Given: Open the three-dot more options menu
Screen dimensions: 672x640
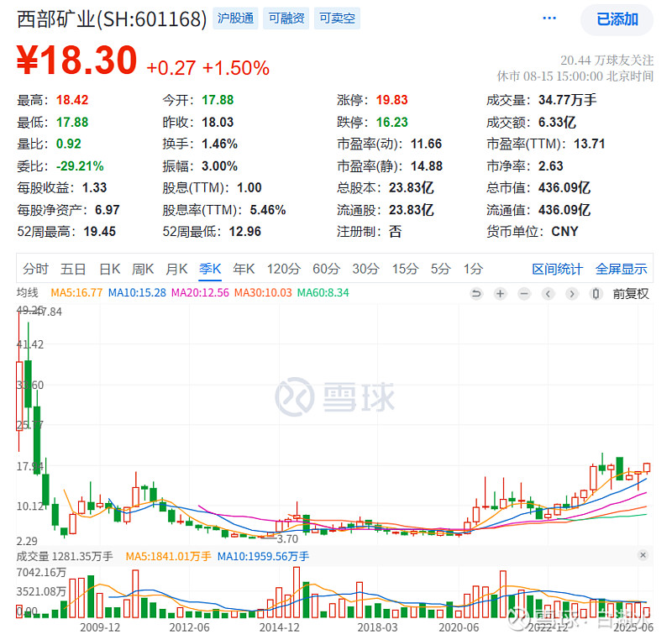Looking at the screenshot, I should [x=549, y=18].
